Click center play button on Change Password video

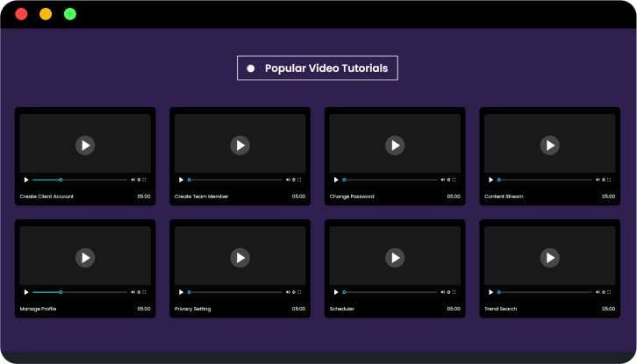pyautogui.click(x=395, y=145)
